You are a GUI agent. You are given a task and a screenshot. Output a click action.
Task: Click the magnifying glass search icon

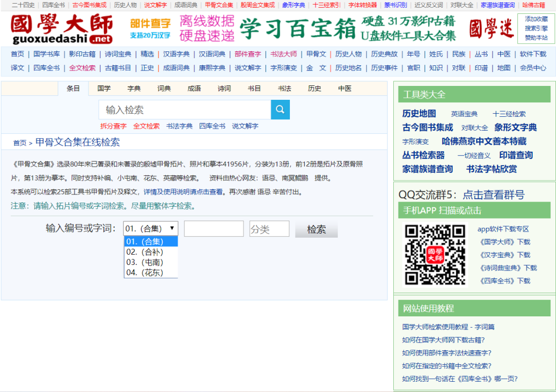[280, 110]
